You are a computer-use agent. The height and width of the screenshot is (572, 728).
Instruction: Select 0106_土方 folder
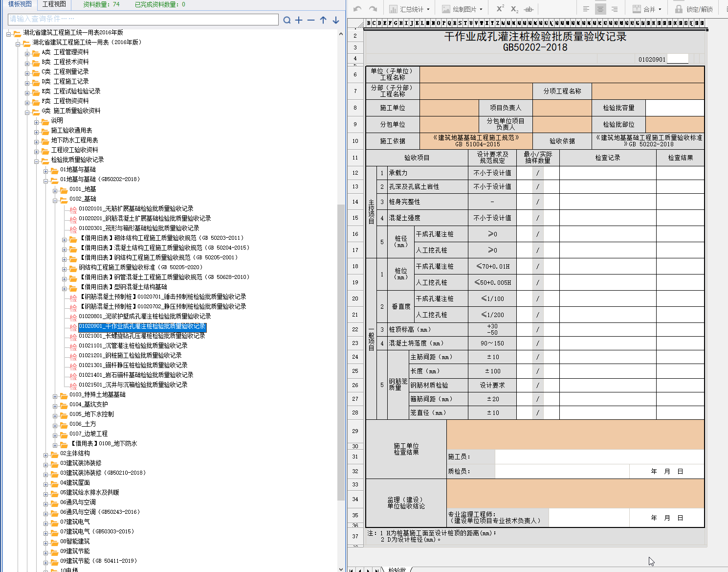pos(83,424)
